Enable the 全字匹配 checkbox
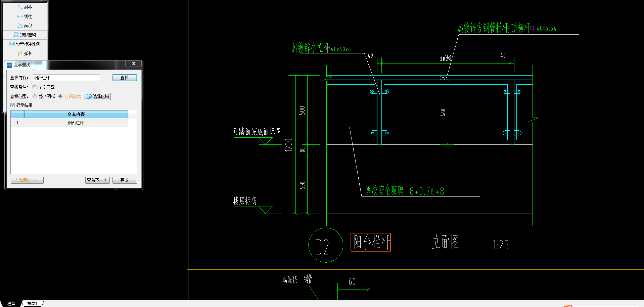Viewport: 644px width, 307px height. click(x=35, y=87)
